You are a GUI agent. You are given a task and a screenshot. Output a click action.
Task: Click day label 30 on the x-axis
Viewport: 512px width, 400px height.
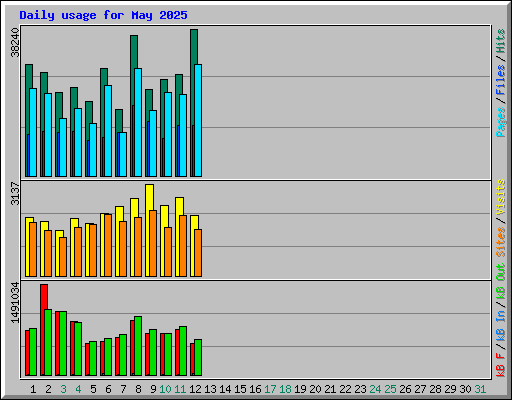[465, 389]
